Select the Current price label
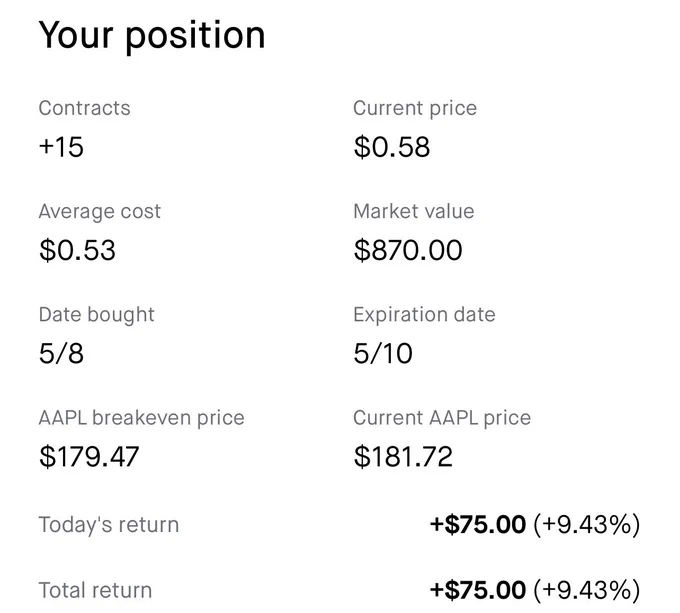The image size is (680, 613). click(415, 108)
